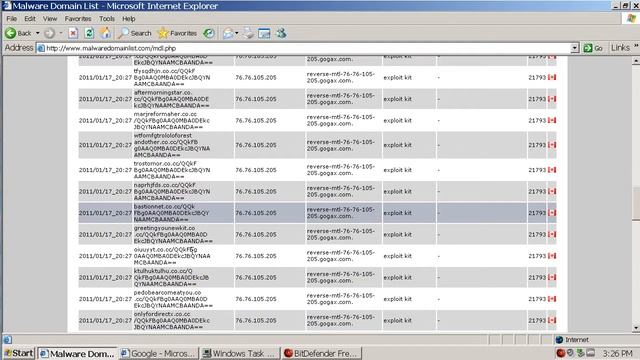The height and width of the screenshot is (360, 640).
Task: Click the aftermorningstar.co.cc domain entry
Action: pos(171,99)
